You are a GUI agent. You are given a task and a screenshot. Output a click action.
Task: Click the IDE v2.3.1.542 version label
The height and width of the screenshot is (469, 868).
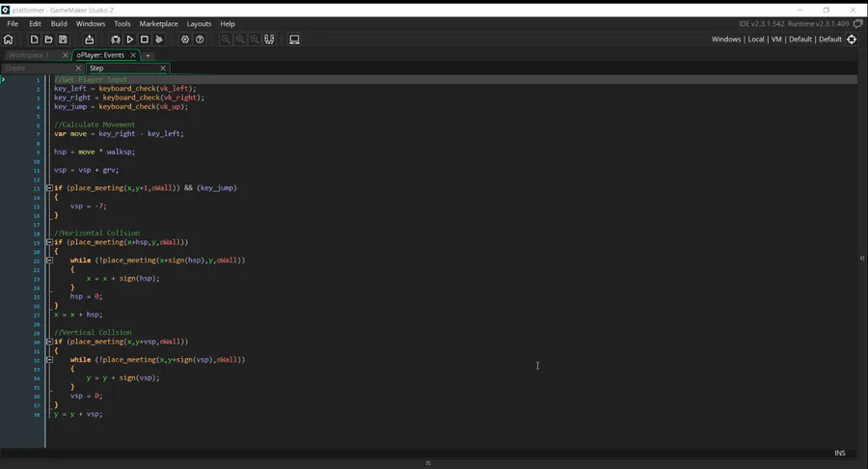[x=762, y=24]
